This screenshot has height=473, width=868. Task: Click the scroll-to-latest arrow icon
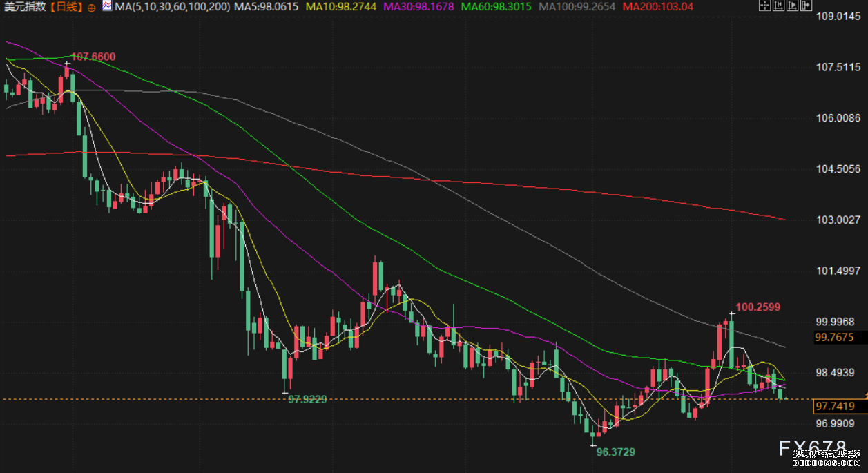point(807,6)
